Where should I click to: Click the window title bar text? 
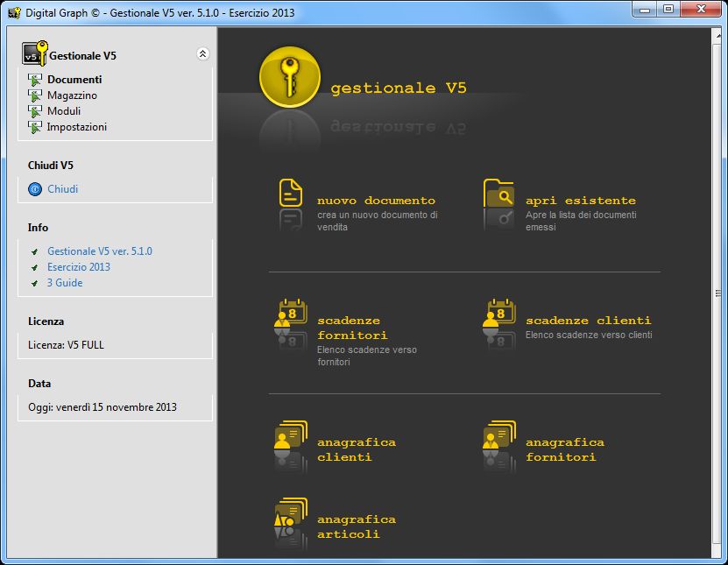(x=159, y=12)
